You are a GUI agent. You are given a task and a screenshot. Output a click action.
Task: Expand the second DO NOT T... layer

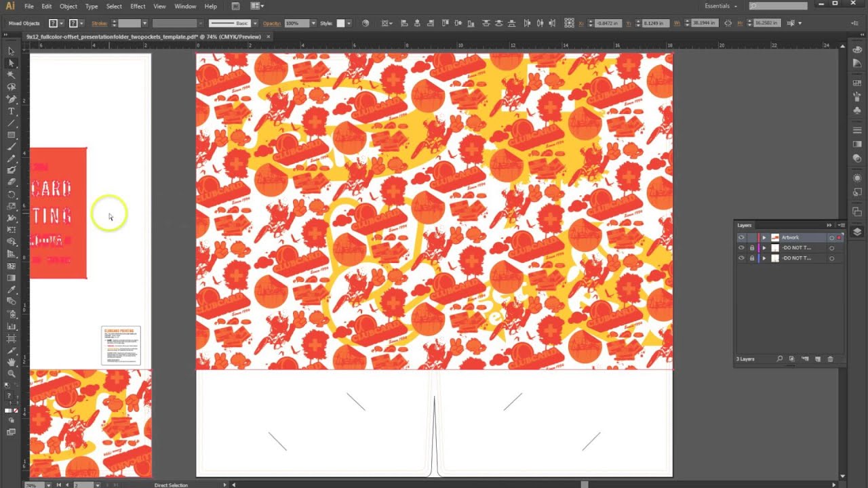pos(764,248)
